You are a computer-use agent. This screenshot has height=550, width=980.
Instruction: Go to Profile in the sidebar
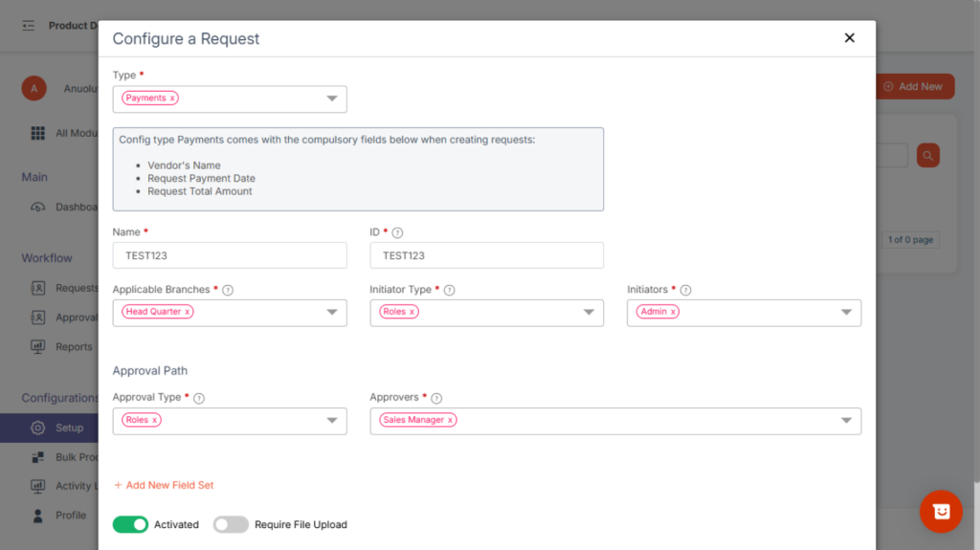(x=70, y=515)
